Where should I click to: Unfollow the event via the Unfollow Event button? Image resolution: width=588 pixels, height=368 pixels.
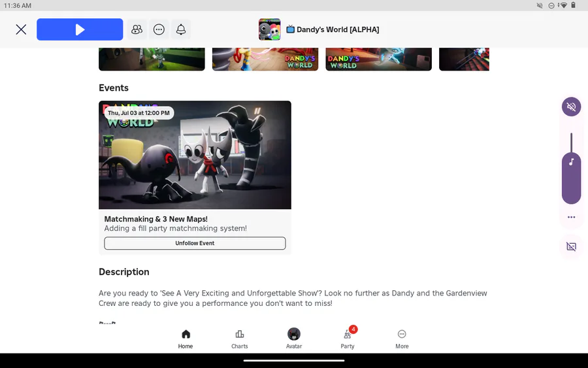tap(195, 243)
